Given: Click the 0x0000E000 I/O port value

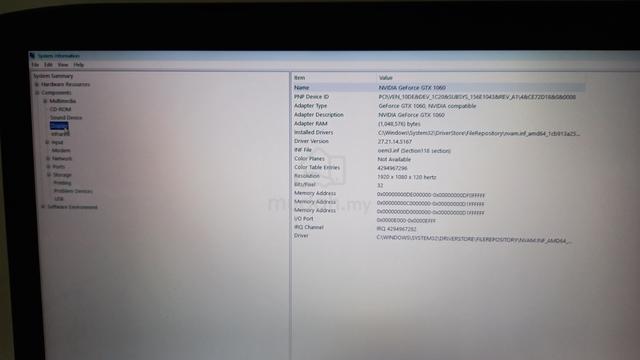Looking at the screenshot, I should pos(406,221).
